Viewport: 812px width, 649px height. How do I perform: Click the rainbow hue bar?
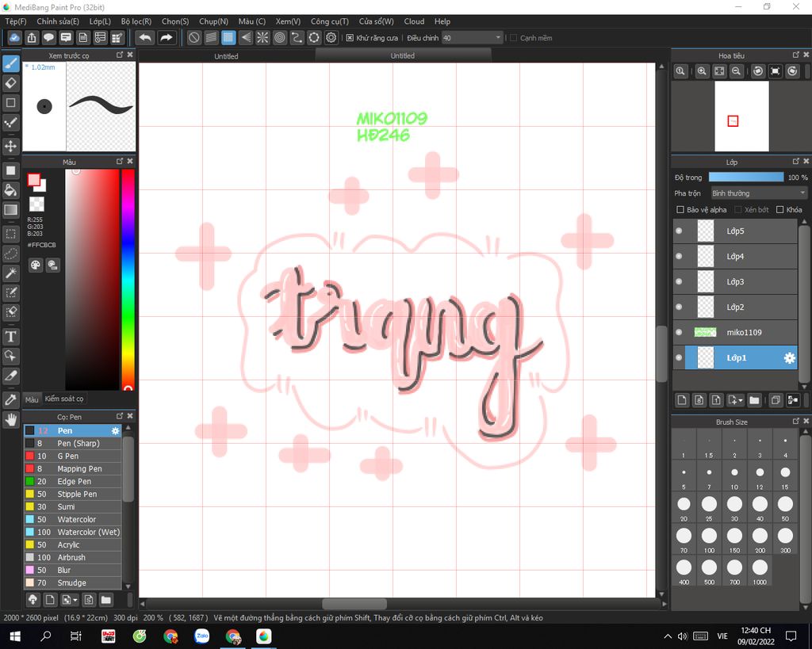coord(128,280)
